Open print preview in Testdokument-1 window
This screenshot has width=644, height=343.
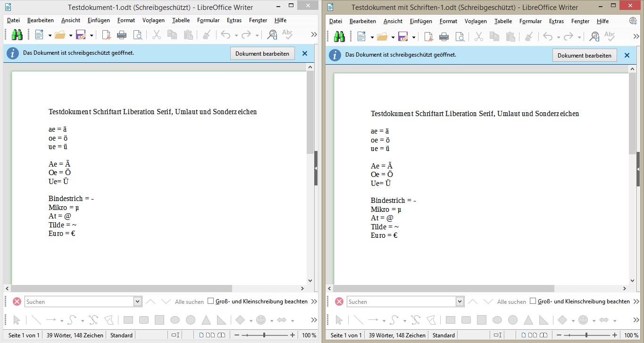coord(137,35)
